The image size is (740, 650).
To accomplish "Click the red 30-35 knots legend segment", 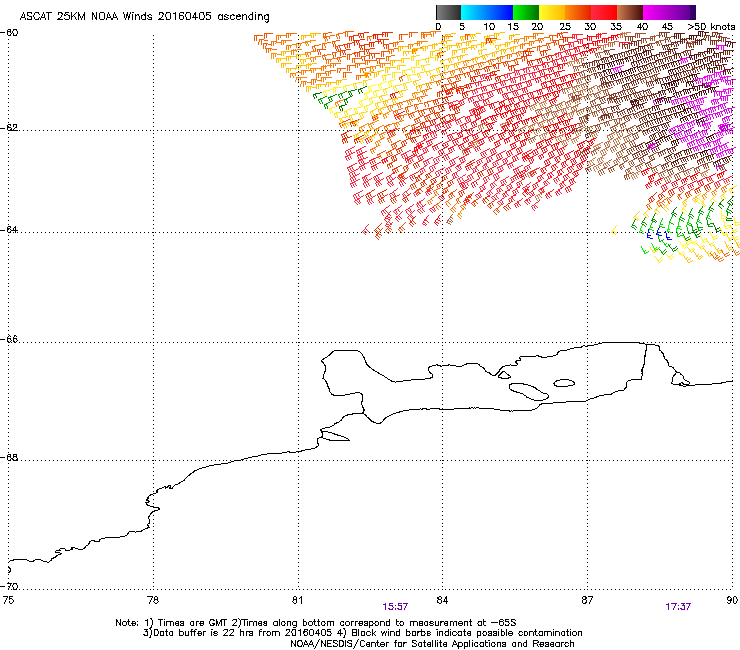I will [604, 12].
